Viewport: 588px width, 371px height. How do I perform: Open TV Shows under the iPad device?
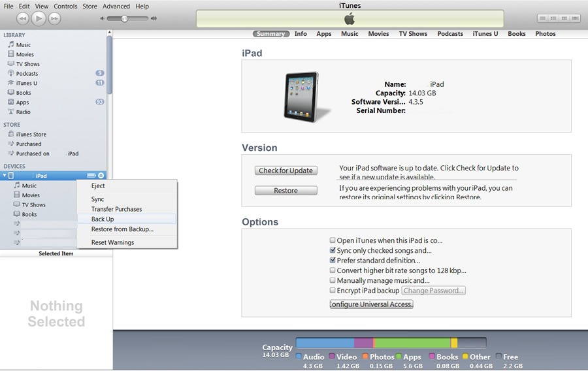[33, 204]
